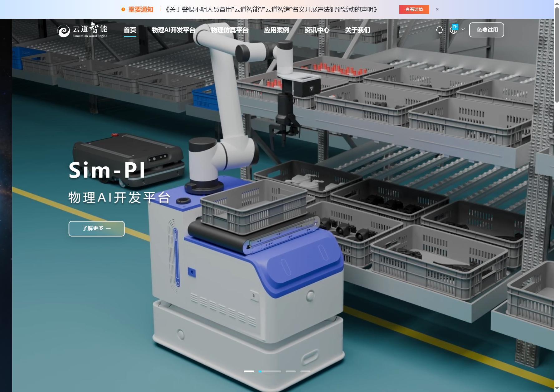Select the third carousel slide indicator
Screen dimensions: 560x392
click(x=291, y=371)
